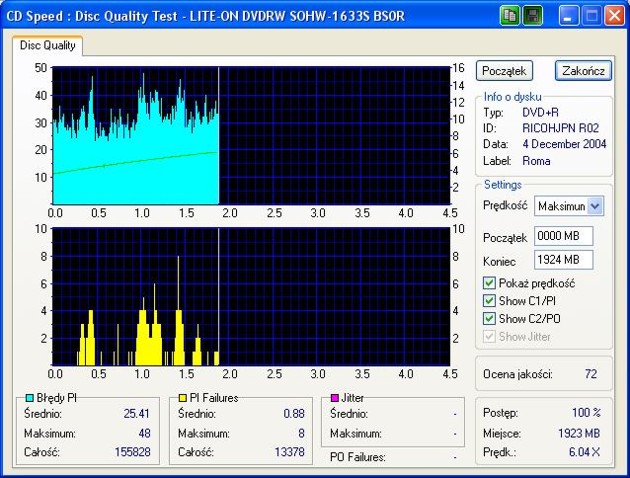The width and height of the screenshot is (630, 478).
Task: Click the PO Failures label
Action: click(358, 457)
